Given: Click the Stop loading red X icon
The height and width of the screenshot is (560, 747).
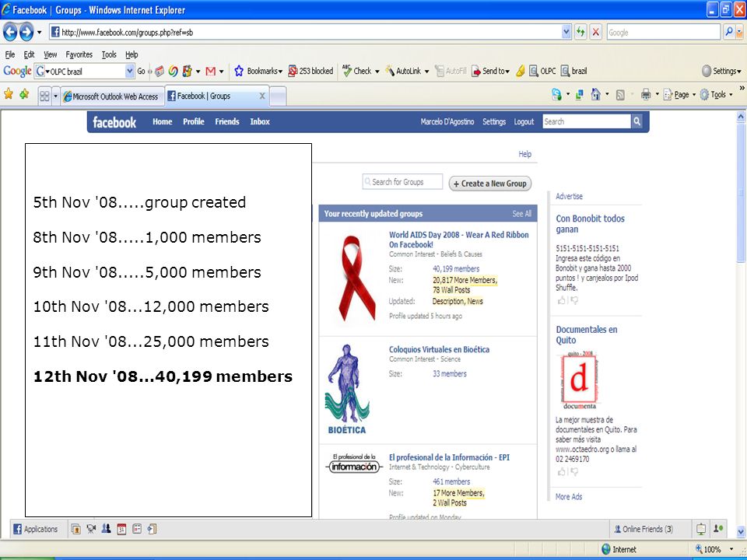Looking at the screenshot, I should [x=595, y=33].
